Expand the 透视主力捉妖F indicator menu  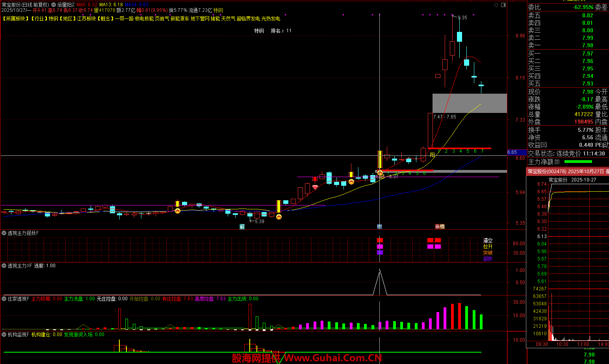(x=4, y=233)
